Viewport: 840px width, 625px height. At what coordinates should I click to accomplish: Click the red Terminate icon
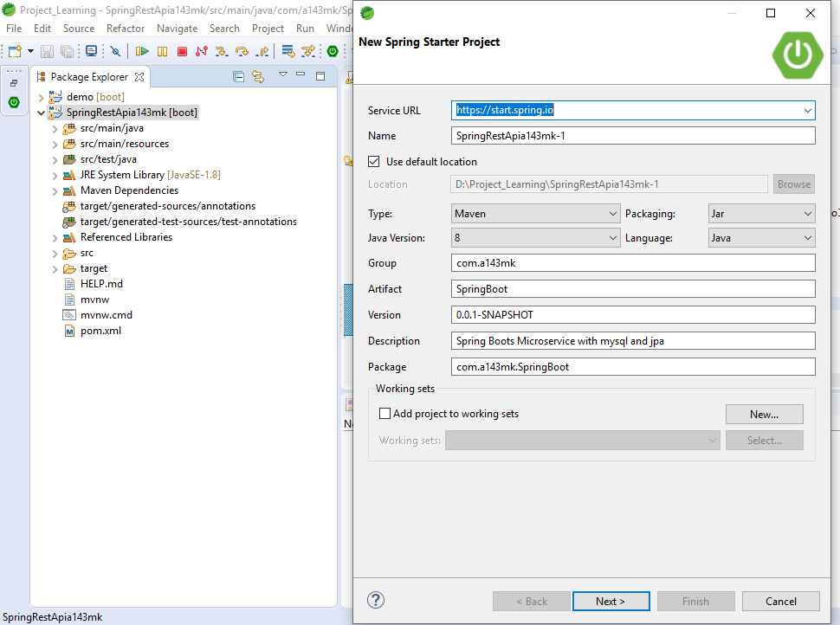[x=183, y=50]
